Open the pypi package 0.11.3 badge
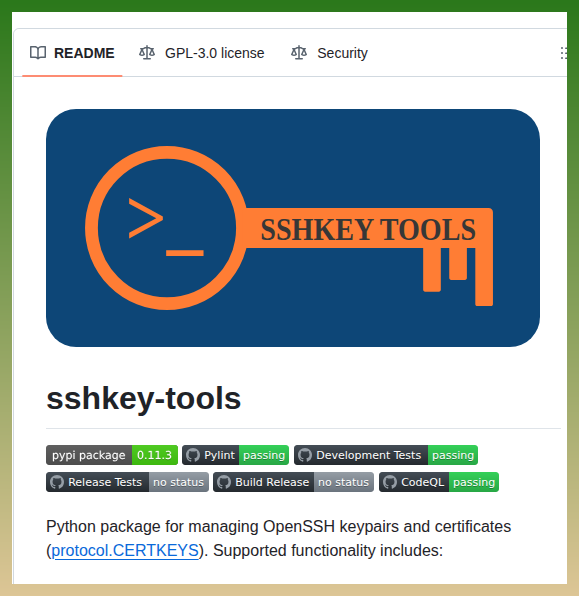 pyautogui.click(x=112, y=455)
